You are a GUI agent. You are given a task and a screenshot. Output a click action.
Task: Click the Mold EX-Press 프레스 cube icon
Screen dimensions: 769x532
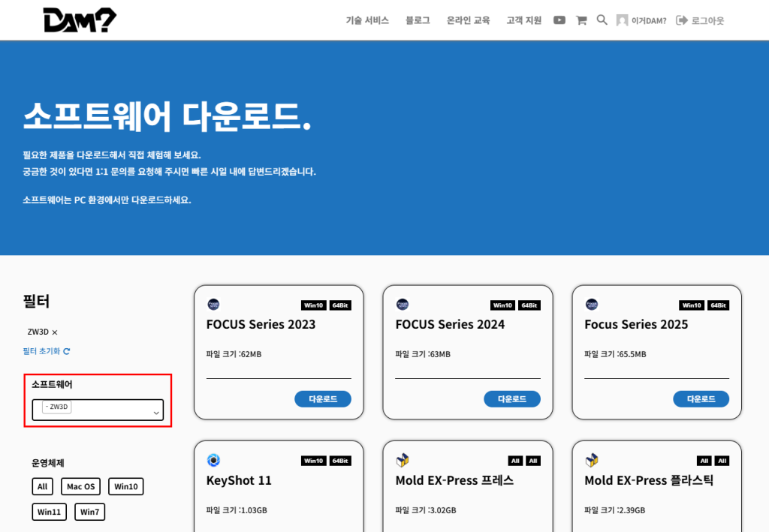coord(404,461)
